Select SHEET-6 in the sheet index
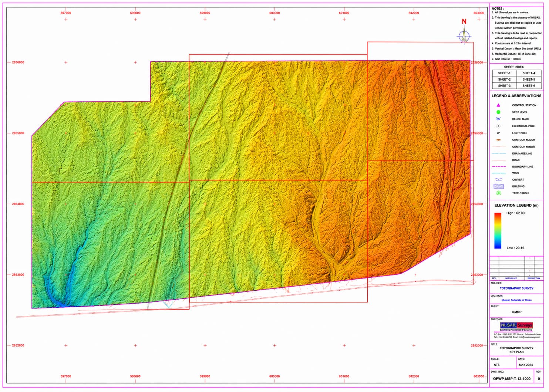Screen dimensions: 549x392 529,86
